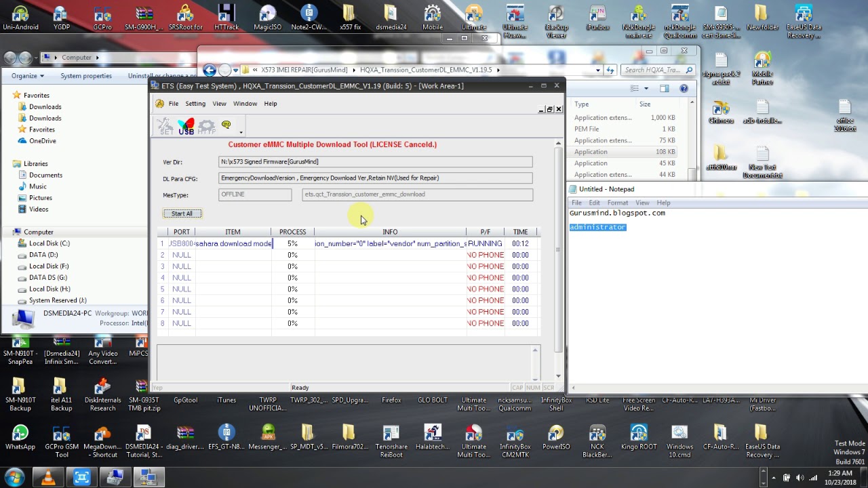The image size is (868, 488).
Task: Click the yellow chat bubble toolbar icon
Action: [x=226, y=125]
